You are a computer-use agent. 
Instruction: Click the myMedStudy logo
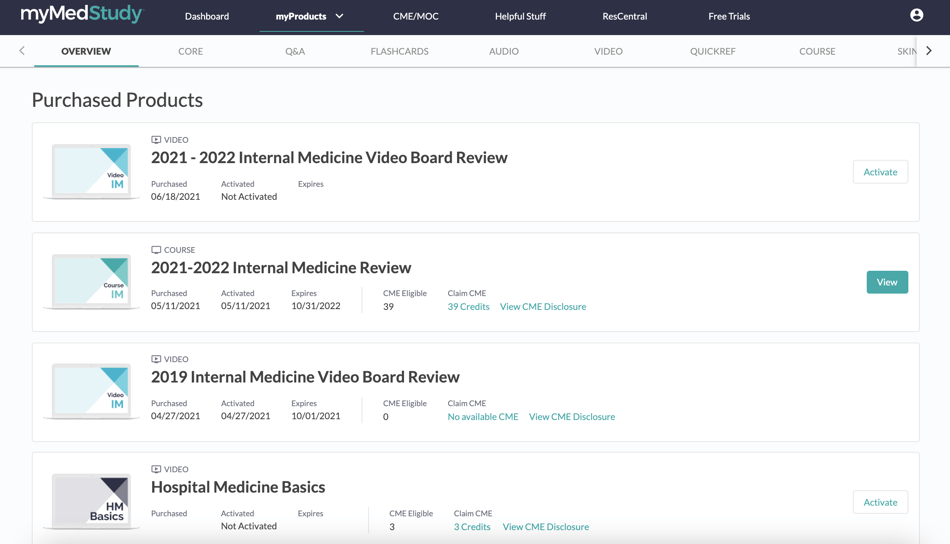pos(82,15)
